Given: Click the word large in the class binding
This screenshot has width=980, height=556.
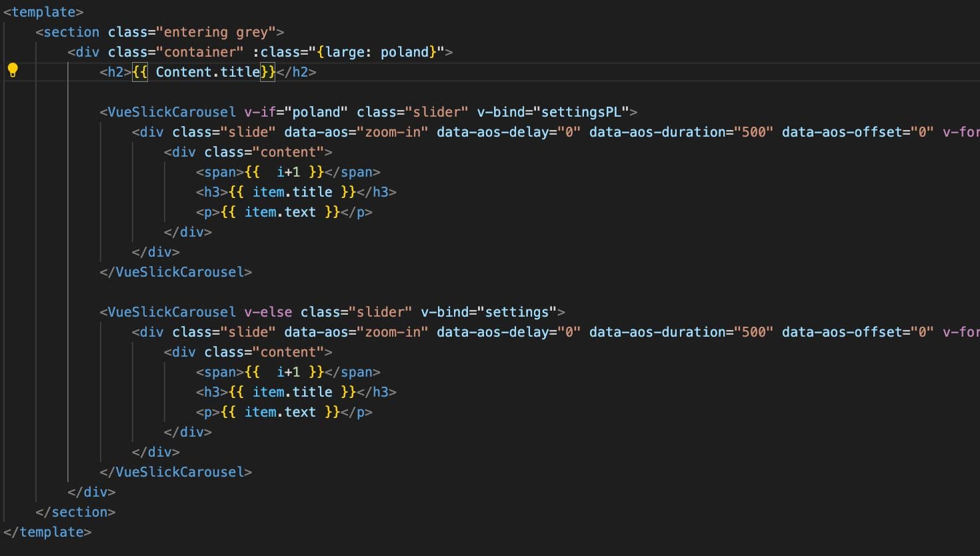Looking at the screenshot, I should 345,52.
